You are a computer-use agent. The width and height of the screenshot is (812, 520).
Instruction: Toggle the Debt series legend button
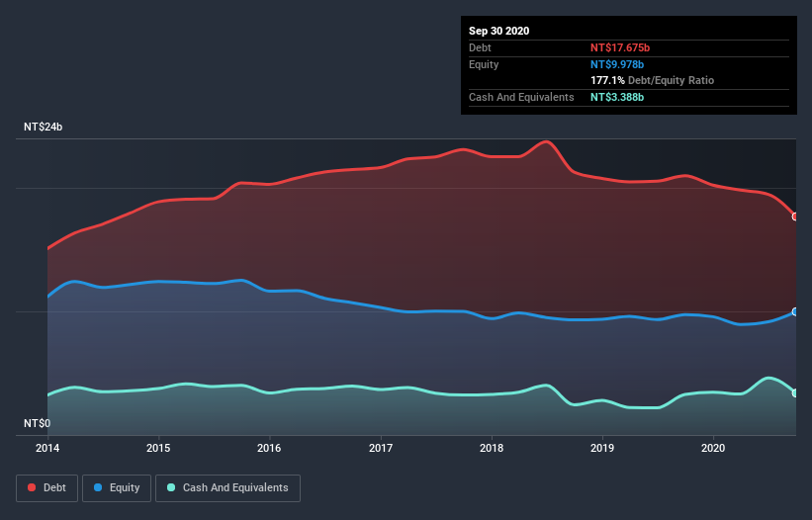click(46, 488)
